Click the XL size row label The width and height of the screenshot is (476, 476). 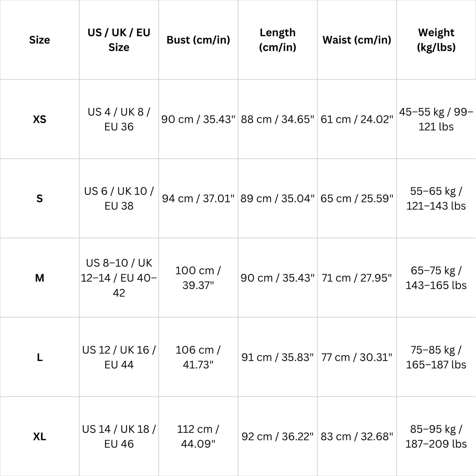pyautogui.click(x=40, y=437)
